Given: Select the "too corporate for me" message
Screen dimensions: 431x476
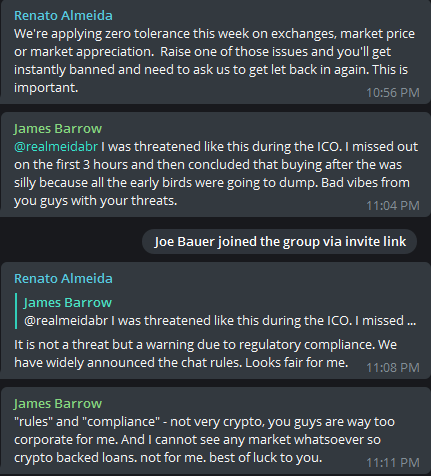Looking at the screenshot, I should click(204, 440).
